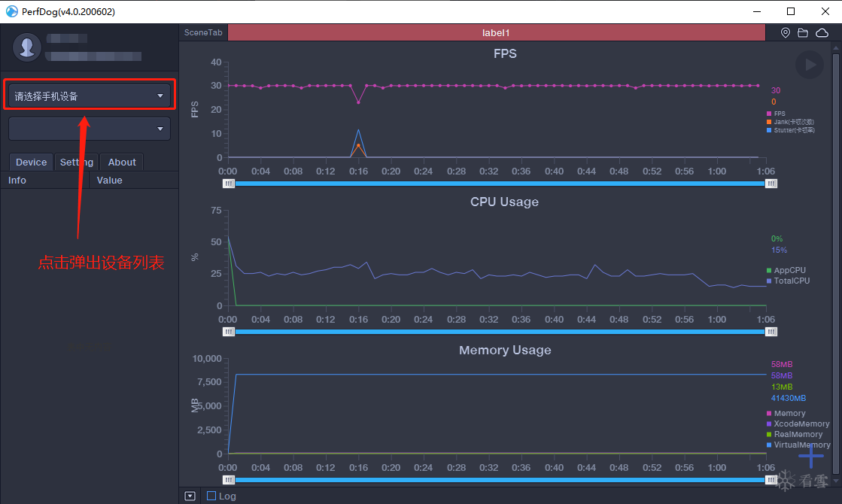This screenshot has height=504, width=842.
Task: Click the 13MB RealMemory value
Action: coord(782,387)
